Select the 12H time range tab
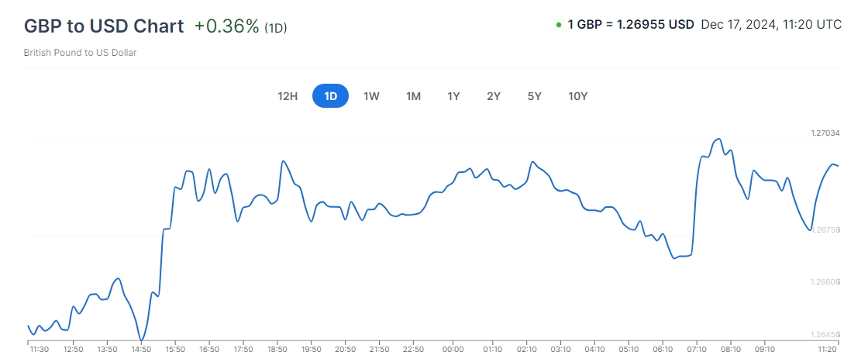The height and width of the screenshot is (359, 868). click(x=288, y=96)
